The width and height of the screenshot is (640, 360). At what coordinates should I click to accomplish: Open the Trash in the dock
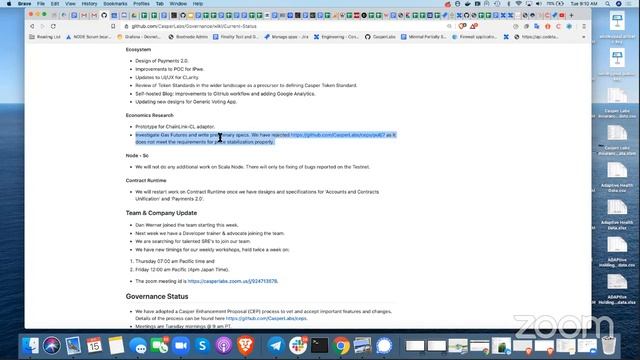click(x=609, y=346)
